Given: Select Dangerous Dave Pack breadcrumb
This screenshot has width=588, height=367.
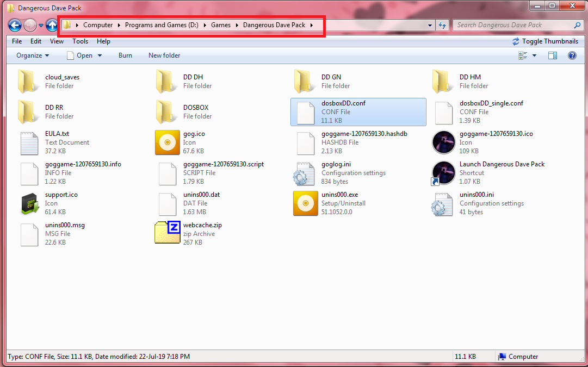Looking at the screenshot, I should (x=274, y=25).
